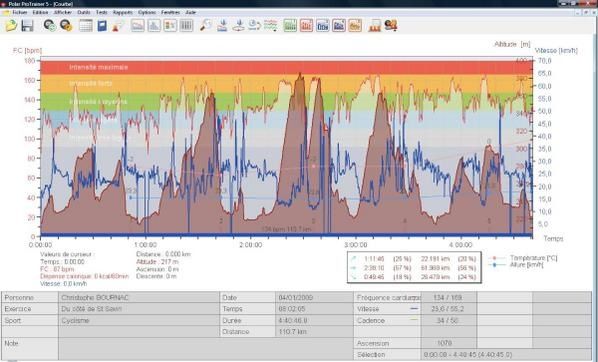Click the vertical bars barcode-like icon
This screenshot has width=598, height=362.
coord(186,26)
